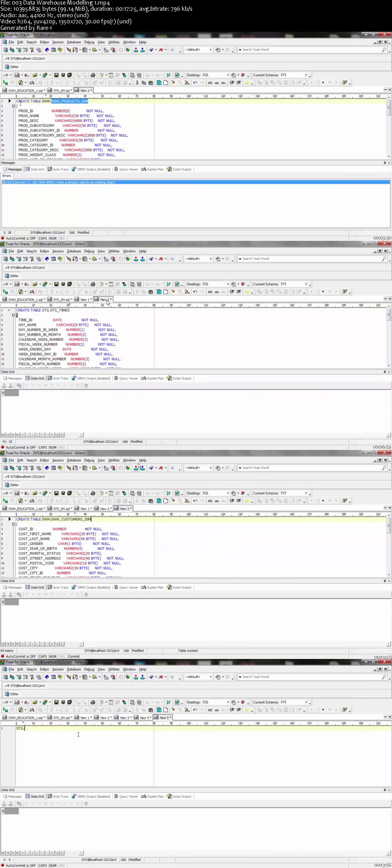
Task: Open Explain Plan tab in 00:03:30 frame
Action: [153, 169]
